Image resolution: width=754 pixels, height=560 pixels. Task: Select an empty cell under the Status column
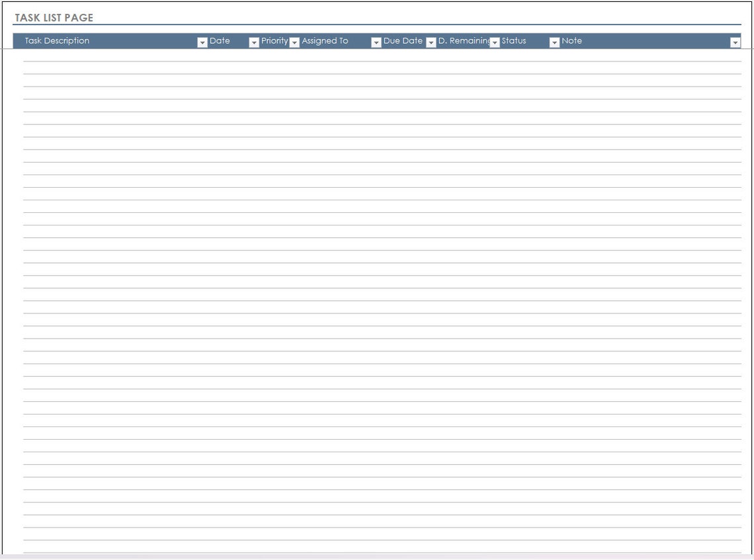[526, 56]
